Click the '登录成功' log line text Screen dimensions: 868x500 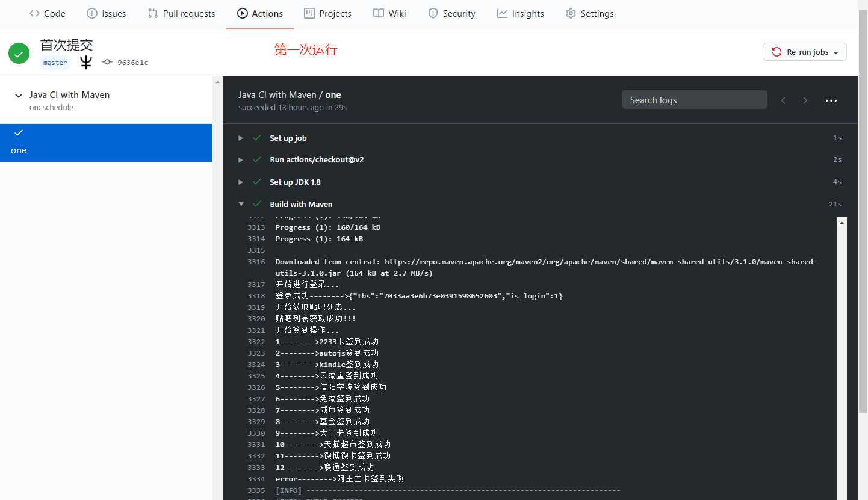tap(419, 296)
